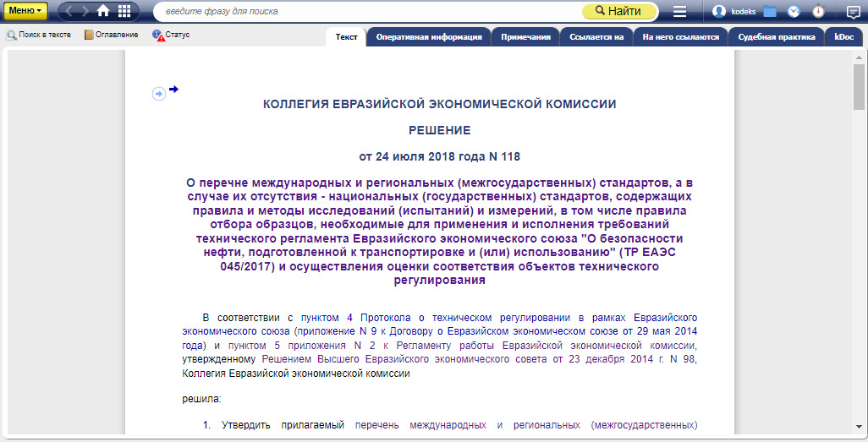Go forward with the right arrow
Screen dimensions: 868x442
[x=85, y=10]
